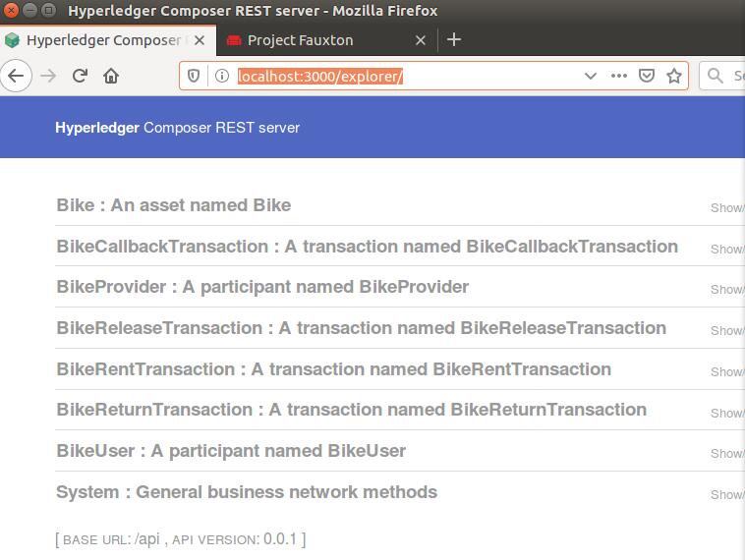The width and height of the screenshot is (745, 560).
Task: Click Show/Hide for BikeRentTransaction row
Action: 727,372
